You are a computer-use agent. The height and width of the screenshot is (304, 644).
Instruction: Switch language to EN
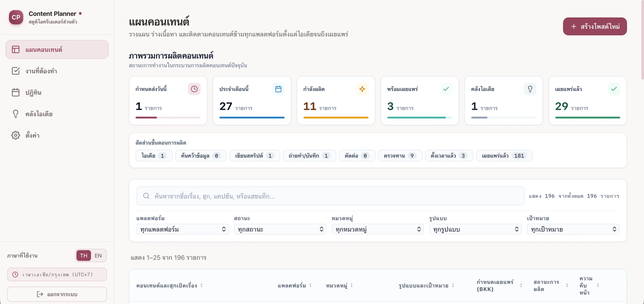[x=98, y=256]
